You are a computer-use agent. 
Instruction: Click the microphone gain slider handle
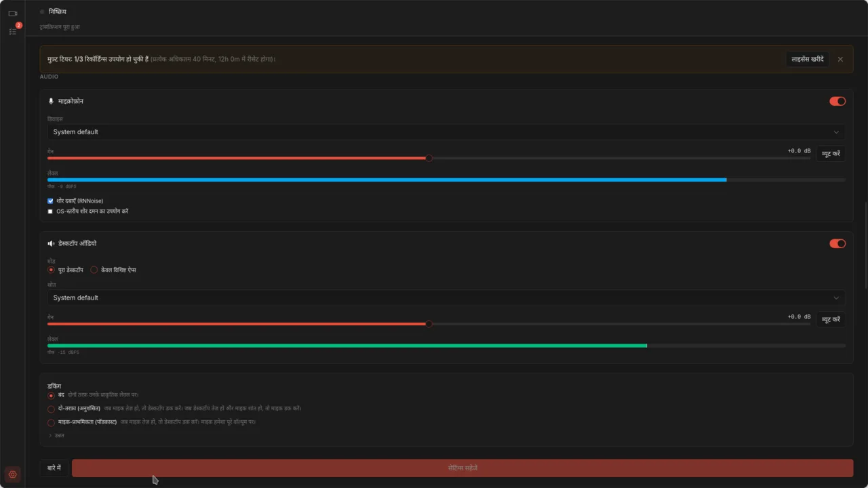(429, 158)
